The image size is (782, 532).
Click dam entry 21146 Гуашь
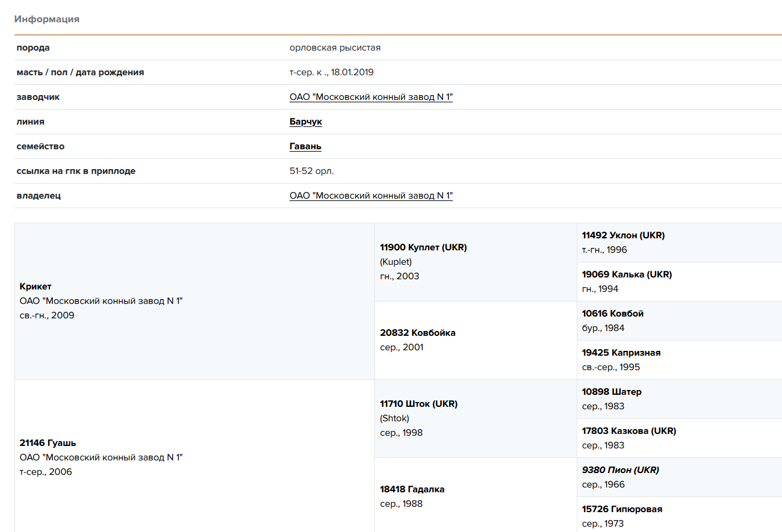point(48,443)
